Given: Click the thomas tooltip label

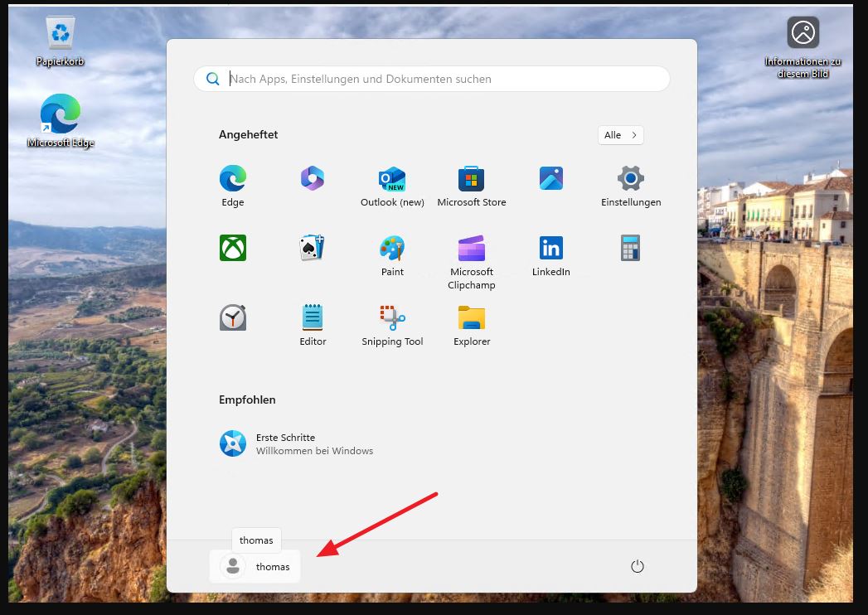Looking at the screenshot, I should tap(256, 540).
